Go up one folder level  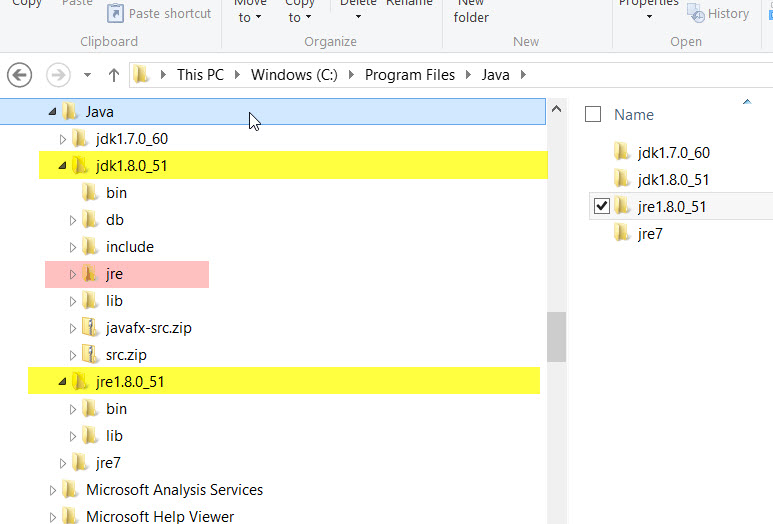point(114,75)
